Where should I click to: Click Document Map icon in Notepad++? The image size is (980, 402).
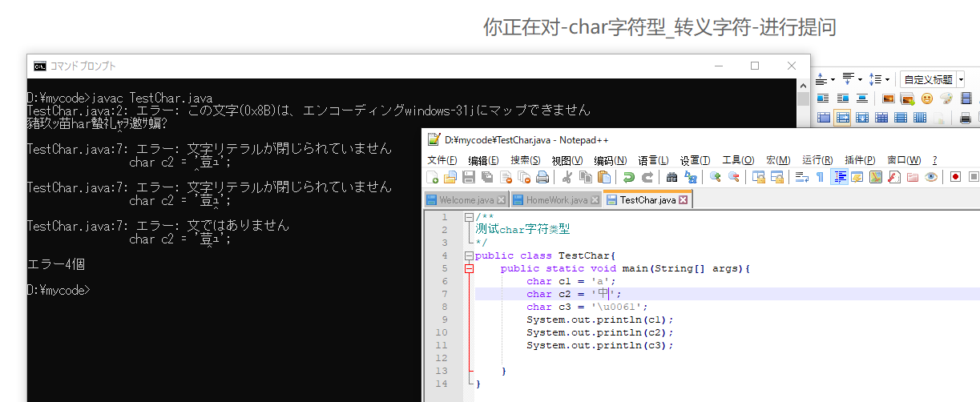pyautogui.click(x=876, y=177)
